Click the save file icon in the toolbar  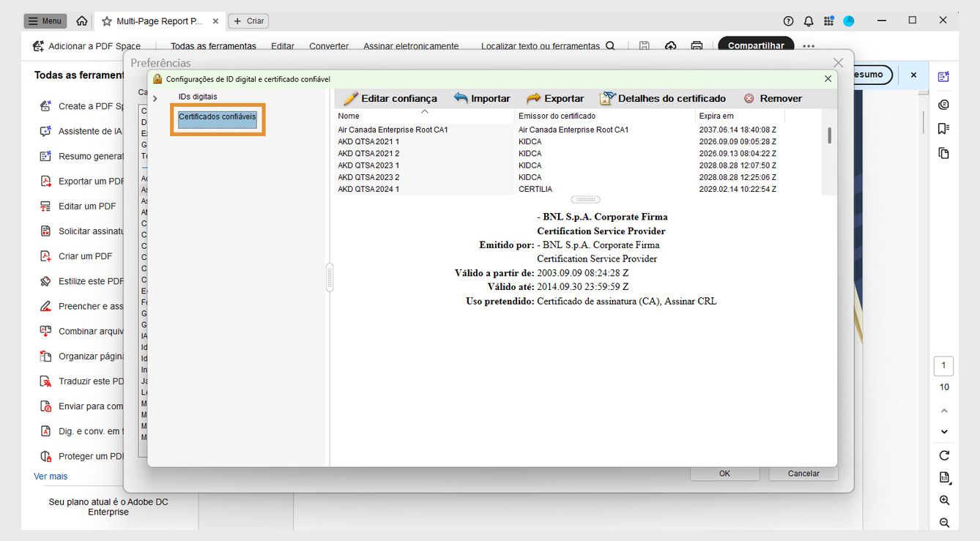(x=644, y=46)
